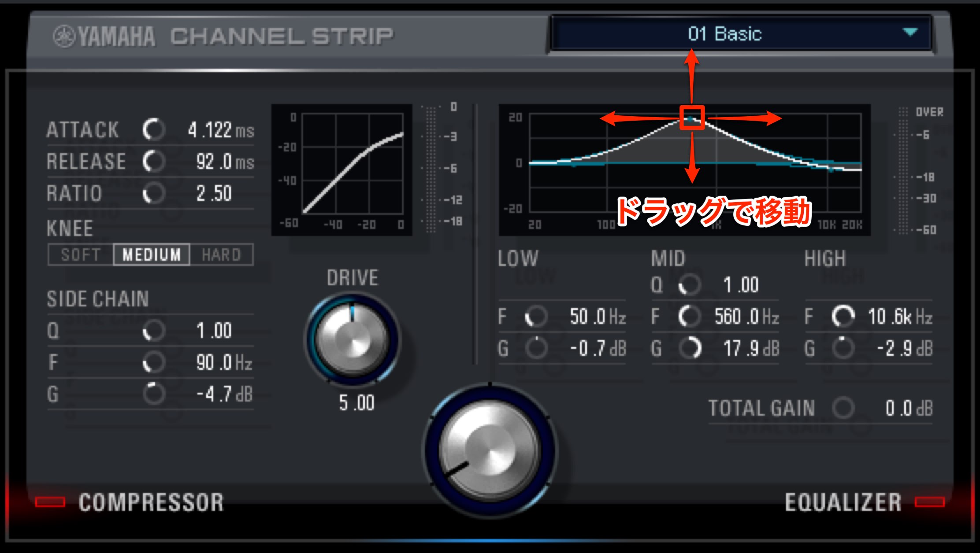Viewport: 980px width, 553px height.
Task: Click the mid Q value 1.00
Action: coord(741,285)
